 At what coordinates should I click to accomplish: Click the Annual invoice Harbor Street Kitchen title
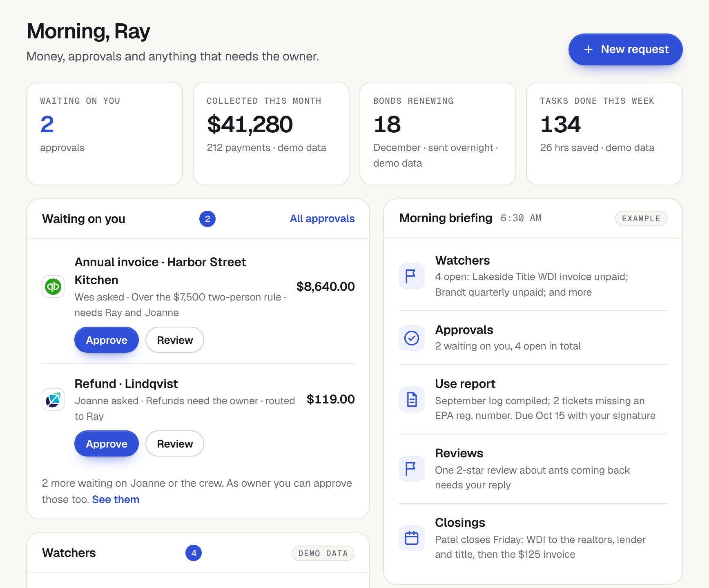coord(160,271)
